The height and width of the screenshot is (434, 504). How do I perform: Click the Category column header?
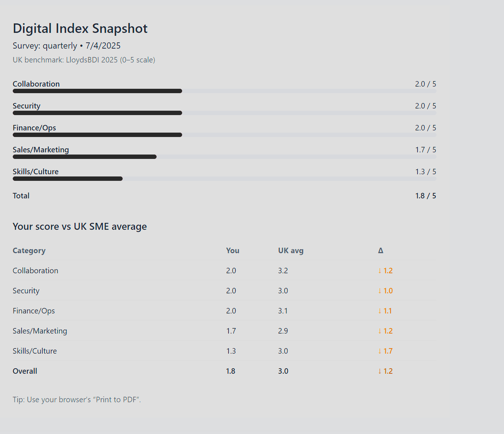29,251
